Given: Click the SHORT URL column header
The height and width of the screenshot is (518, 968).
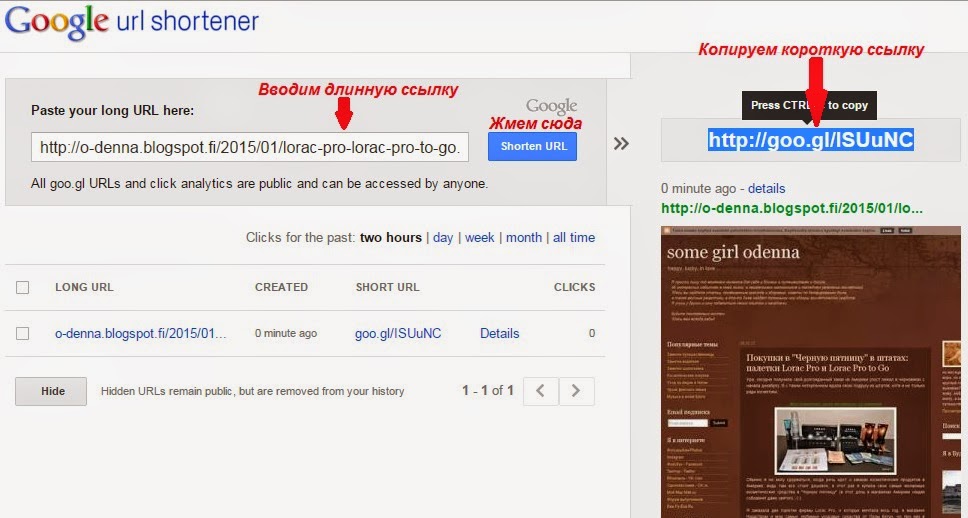Looking at the screenshot, I should 387,287.
